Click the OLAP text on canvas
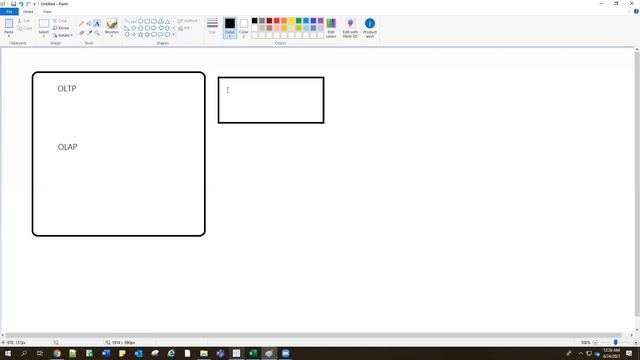Image resolution: width=640 pixels, height=360 pixels. coord(67,147)
